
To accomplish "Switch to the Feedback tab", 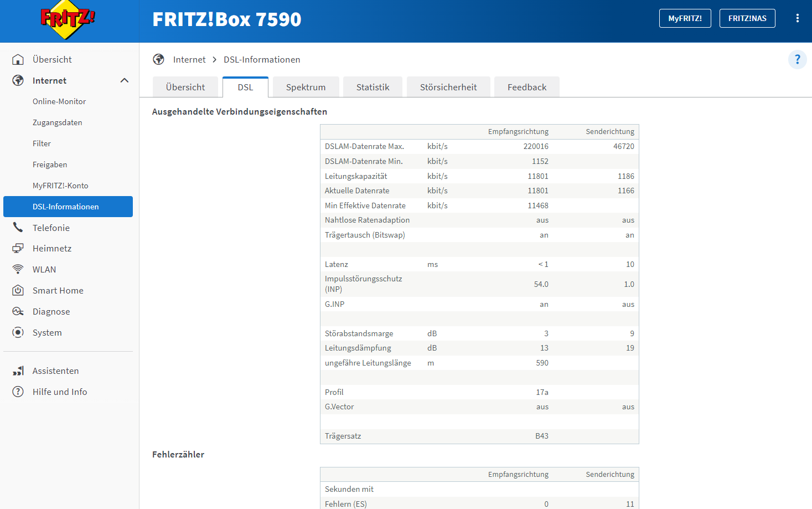I will coord(527,87).
